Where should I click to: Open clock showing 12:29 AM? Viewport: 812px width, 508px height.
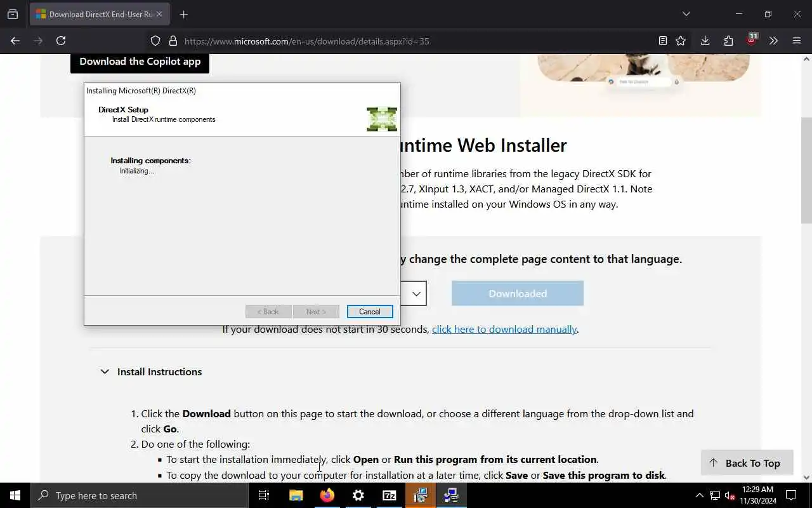[x=757, y=495]
